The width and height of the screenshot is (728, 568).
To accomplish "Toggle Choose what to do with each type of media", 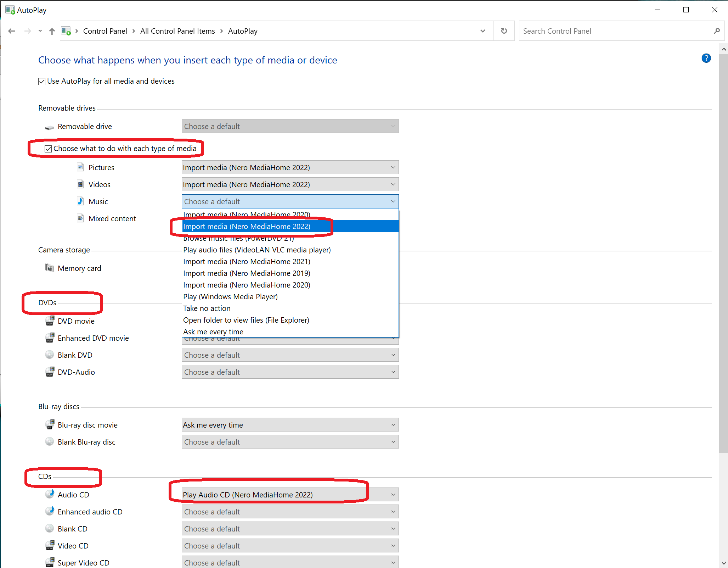I will [x=48, y=149].
